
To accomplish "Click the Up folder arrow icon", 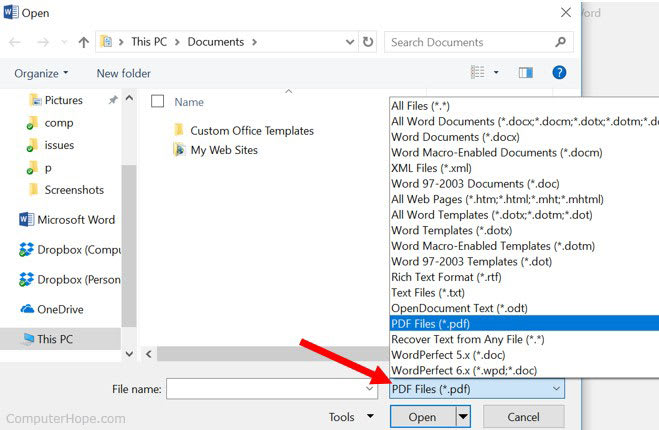I will [x=83, y=42].
